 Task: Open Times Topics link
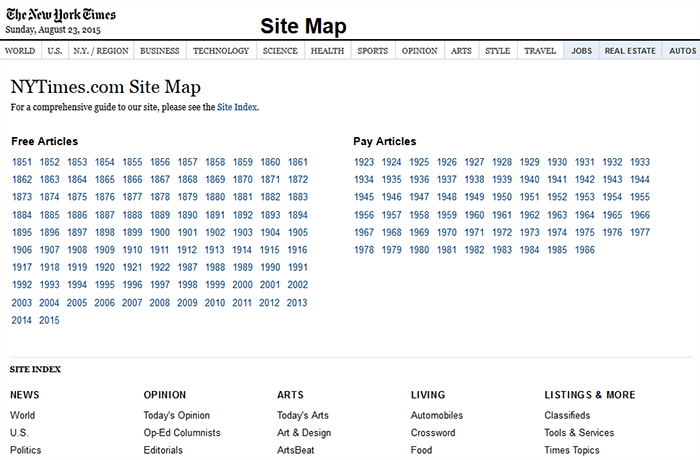pos(572,451)
